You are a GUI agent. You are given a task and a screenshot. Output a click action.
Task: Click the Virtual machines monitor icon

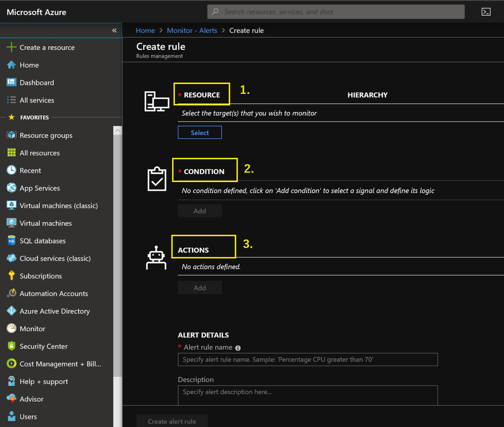pyautogui.click(x=11, y=223)
